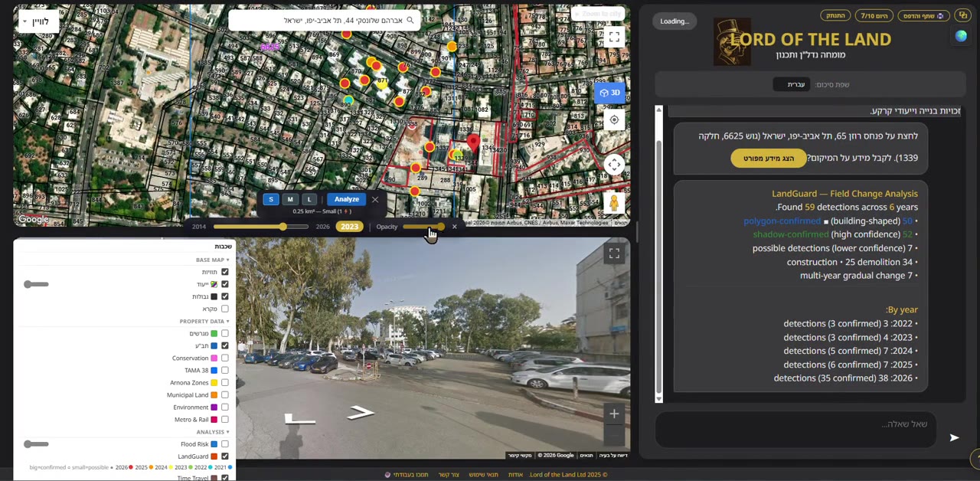Collapse the ANALYSIS section

212,431
